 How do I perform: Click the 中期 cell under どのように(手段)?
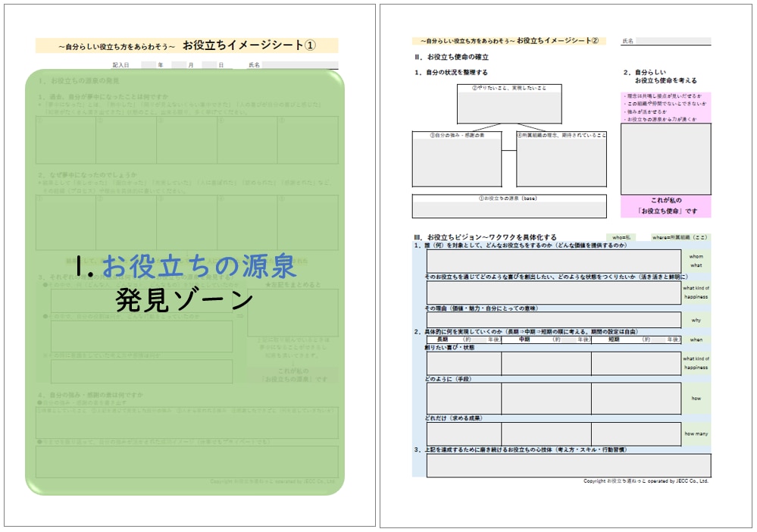(x=546, y=399)
